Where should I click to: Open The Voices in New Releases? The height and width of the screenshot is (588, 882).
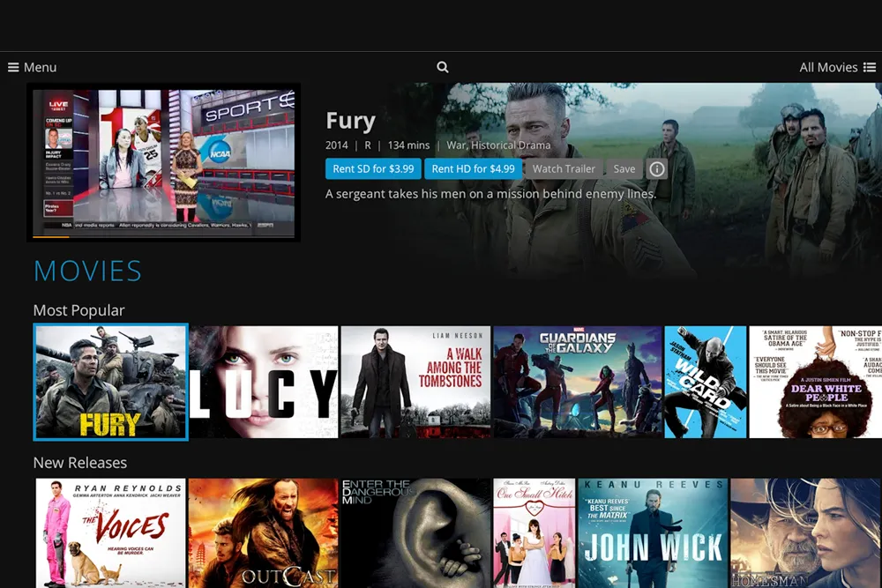coord(110,533)
